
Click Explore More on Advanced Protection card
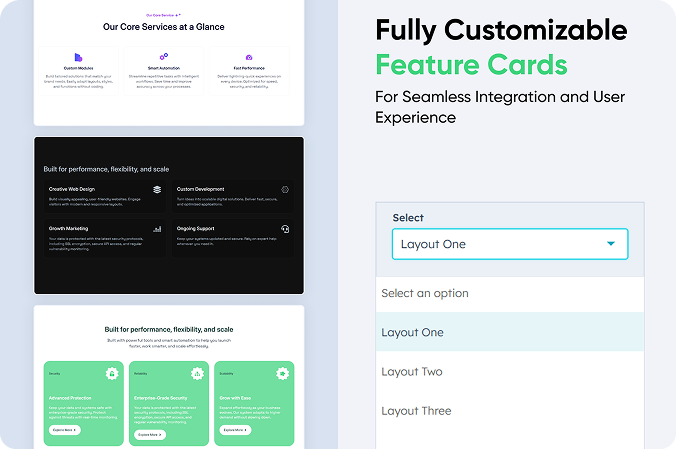pos(65,430)
